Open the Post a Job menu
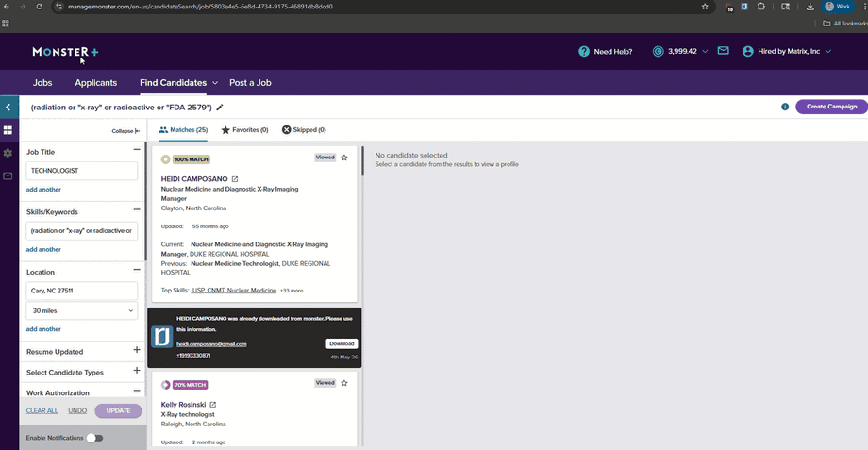 click(x=250, y=82)
